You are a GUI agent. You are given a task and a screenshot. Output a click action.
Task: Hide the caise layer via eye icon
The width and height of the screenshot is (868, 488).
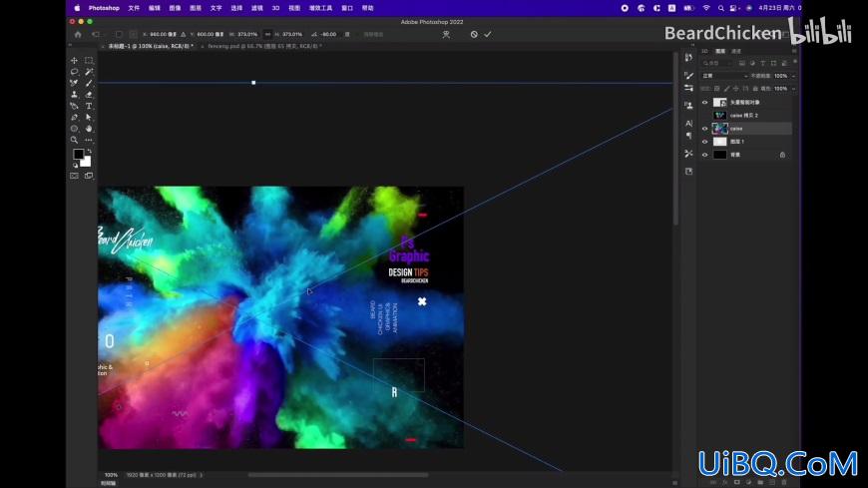[x=704, y=129]
